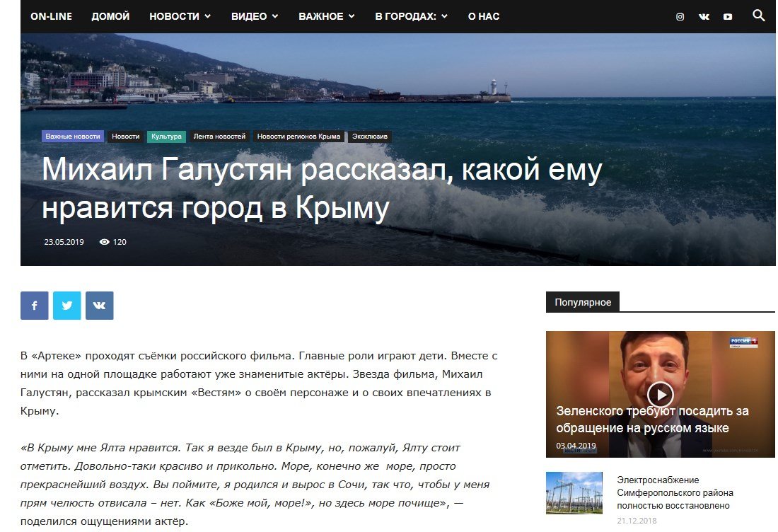Share article via VK button

[x=99, y=306]
